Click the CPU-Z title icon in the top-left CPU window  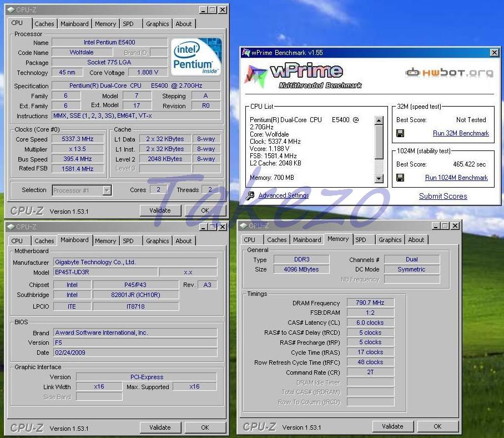click(11, 10)
